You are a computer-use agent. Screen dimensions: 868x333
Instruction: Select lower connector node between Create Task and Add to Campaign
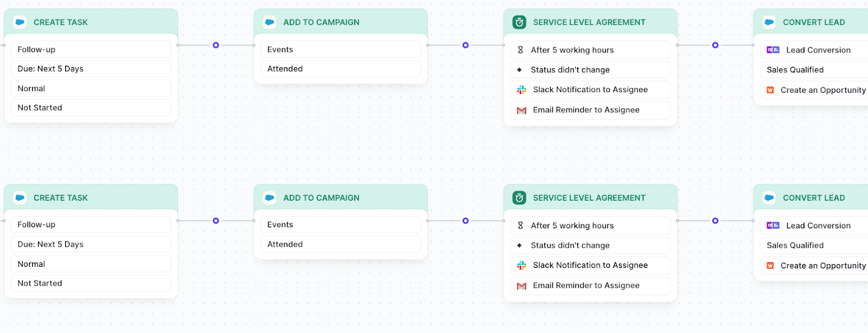coord(216,221)
